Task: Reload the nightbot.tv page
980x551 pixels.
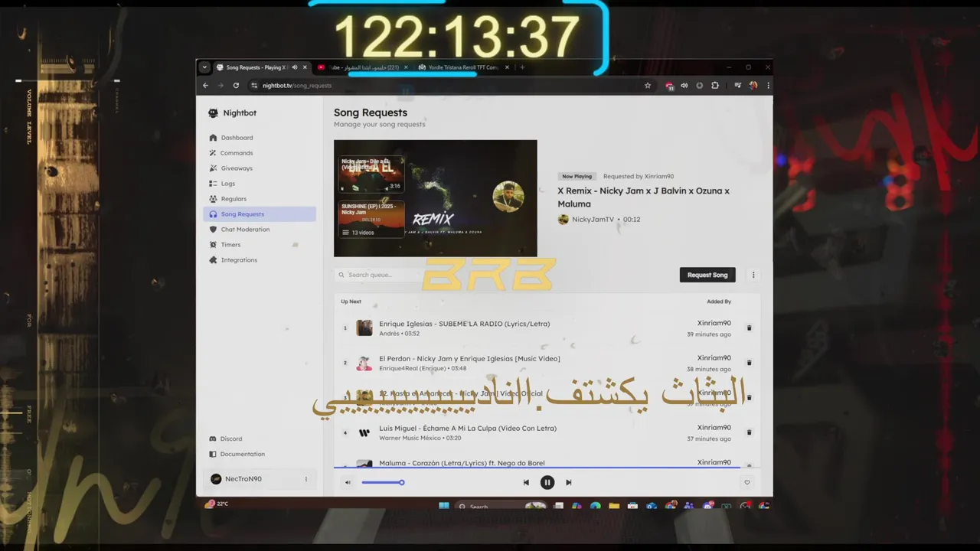Action: coord(236,86)
